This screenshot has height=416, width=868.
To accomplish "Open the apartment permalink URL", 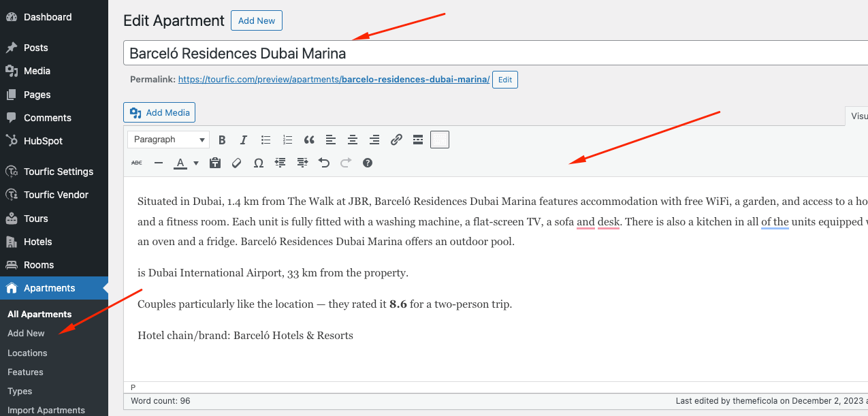I will click(x=334, y=80).
